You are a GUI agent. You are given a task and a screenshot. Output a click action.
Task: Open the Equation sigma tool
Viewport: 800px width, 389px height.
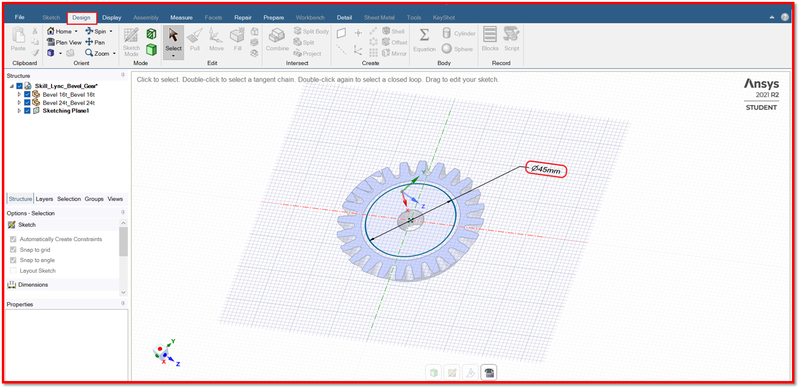point(424,40)
